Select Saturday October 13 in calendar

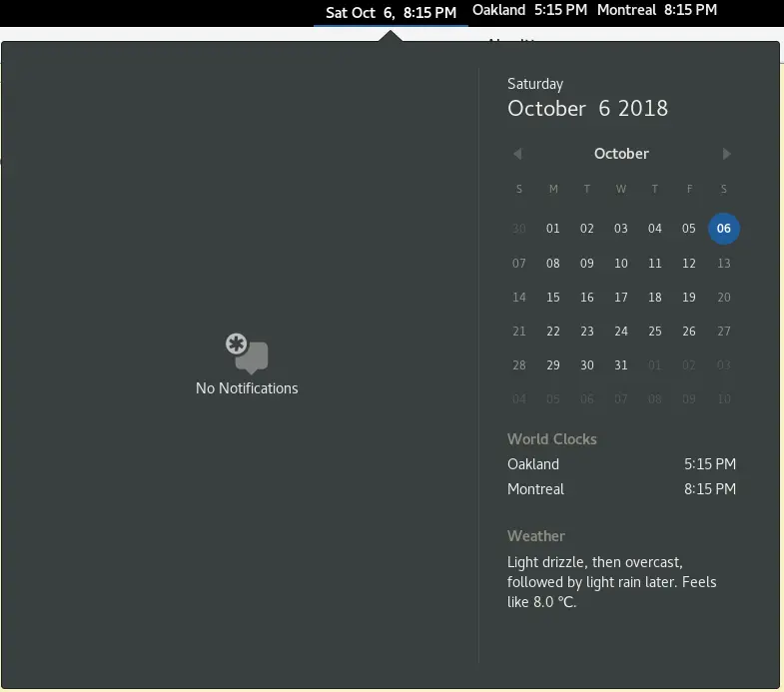tap(723, 264)
